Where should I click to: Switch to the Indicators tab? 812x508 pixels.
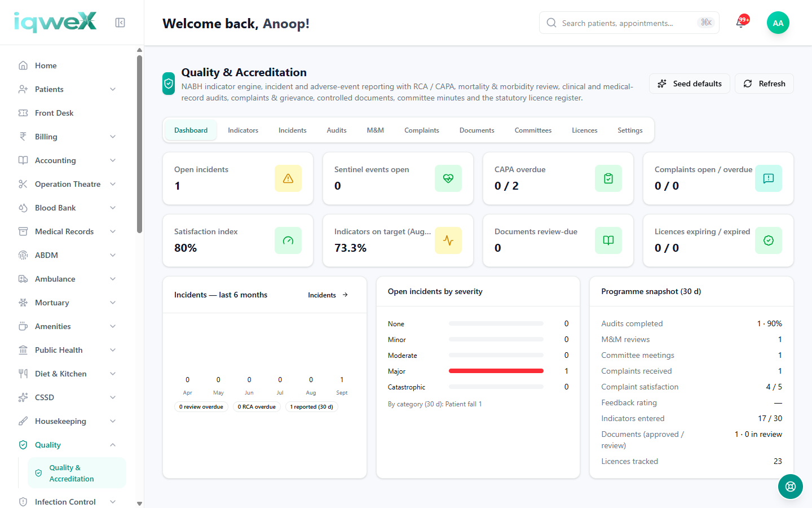coord(243,130)
